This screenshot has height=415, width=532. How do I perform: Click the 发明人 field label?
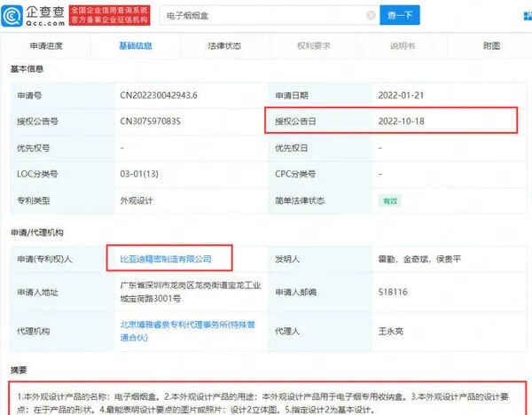click(287, 259)
